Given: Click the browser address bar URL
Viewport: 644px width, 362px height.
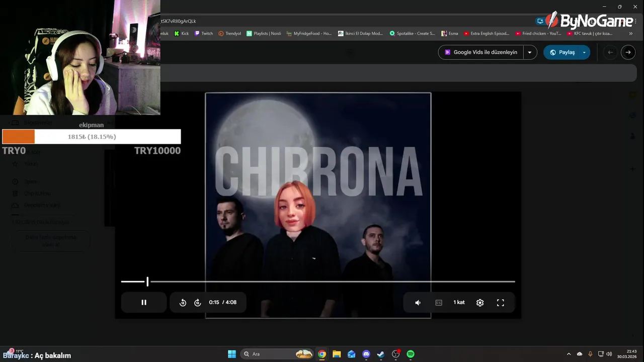Looking at the screenshot, I should 179,21.
